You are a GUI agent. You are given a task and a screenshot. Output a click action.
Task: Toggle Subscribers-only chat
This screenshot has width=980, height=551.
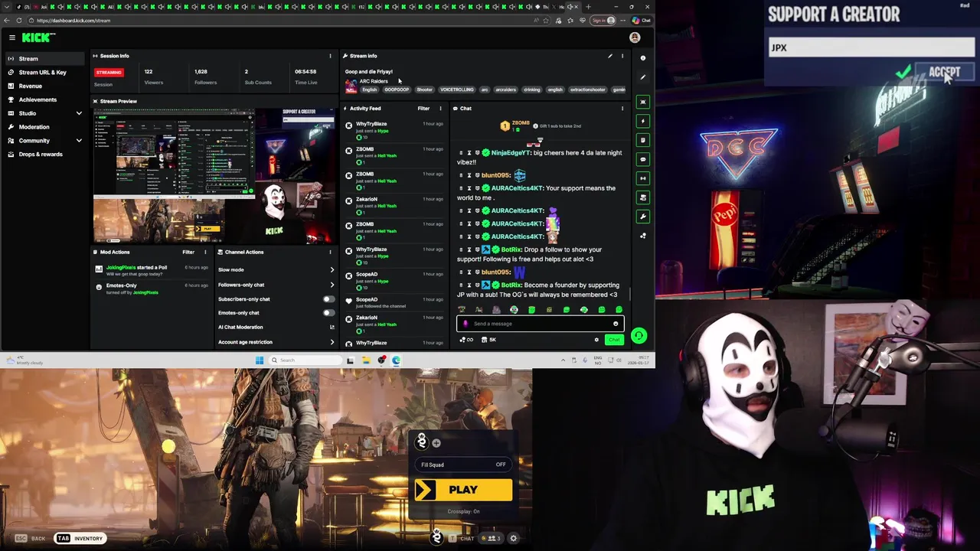point(328,299)
